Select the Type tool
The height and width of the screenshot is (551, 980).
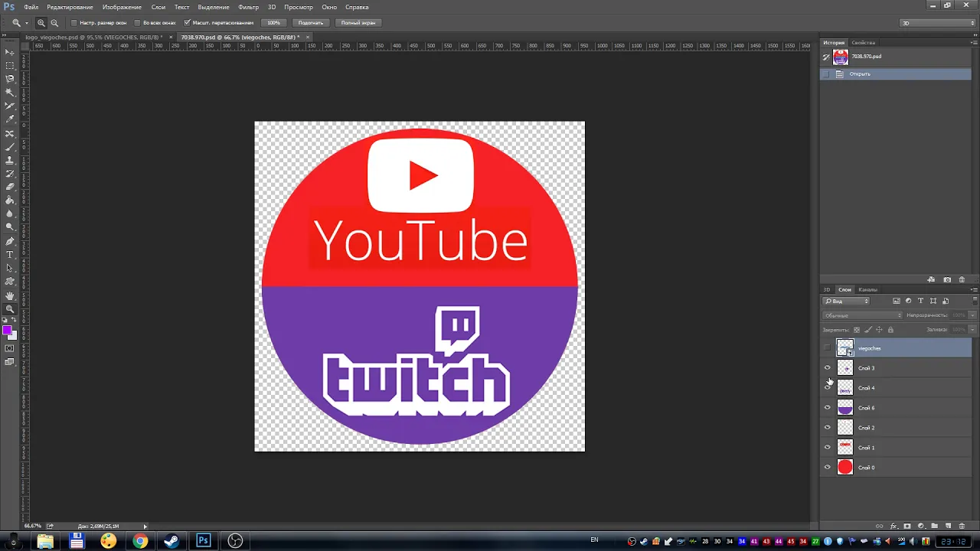point(10,255)
